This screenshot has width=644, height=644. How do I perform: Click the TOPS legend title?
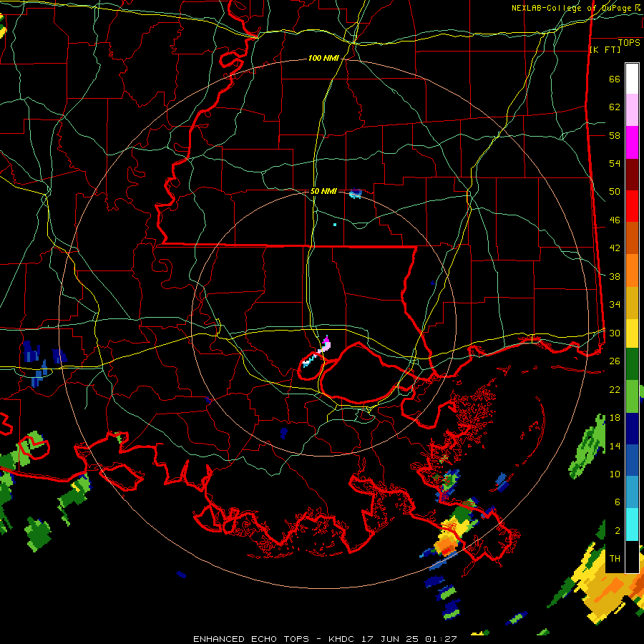point(629,43)
